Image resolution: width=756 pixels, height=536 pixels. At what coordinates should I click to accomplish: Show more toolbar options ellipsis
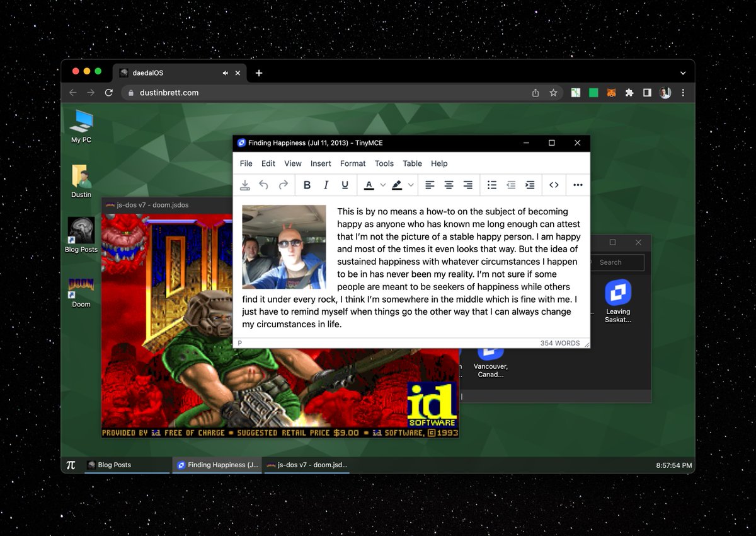tap(578, 185)
